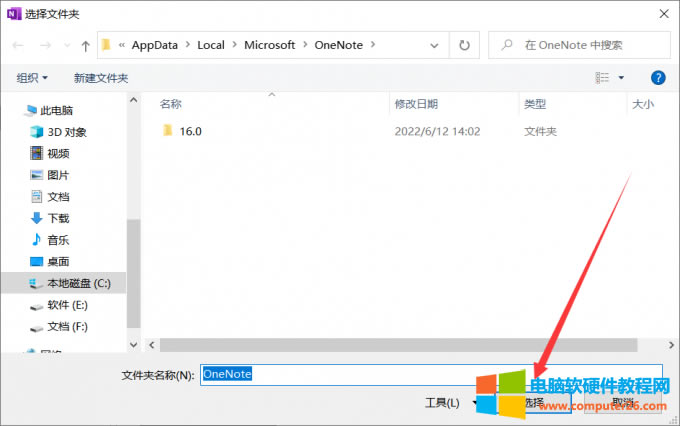The height and width of the screenshot is (426, 680).
Task: Click Microsoft in the breadcrumb path
Action: tap(270, 45)
